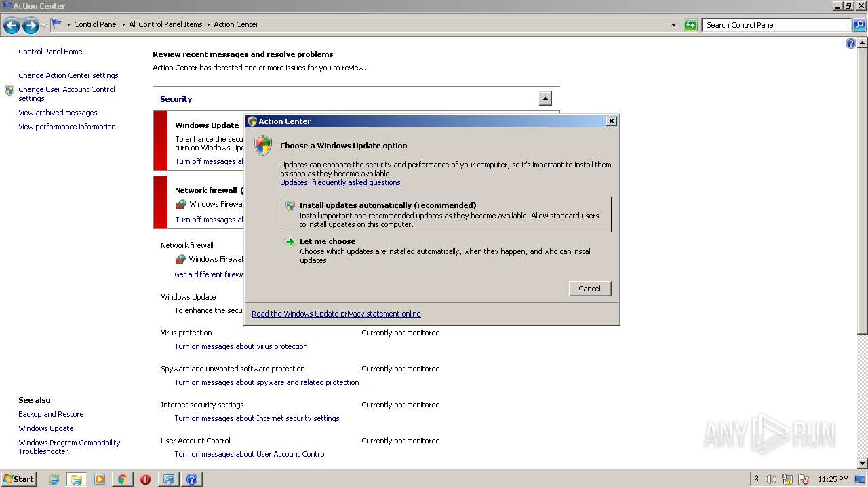Expand root breadcrumb arrow after flag icon
The height and width of the screenshot is (488, 868).
tap(68, 24)
